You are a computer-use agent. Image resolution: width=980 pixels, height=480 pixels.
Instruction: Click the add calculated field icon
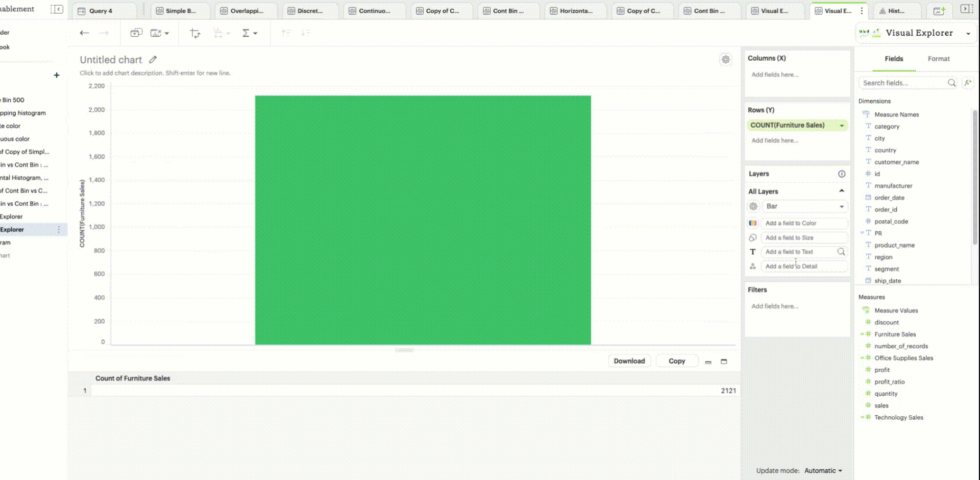tap(968, 83)
